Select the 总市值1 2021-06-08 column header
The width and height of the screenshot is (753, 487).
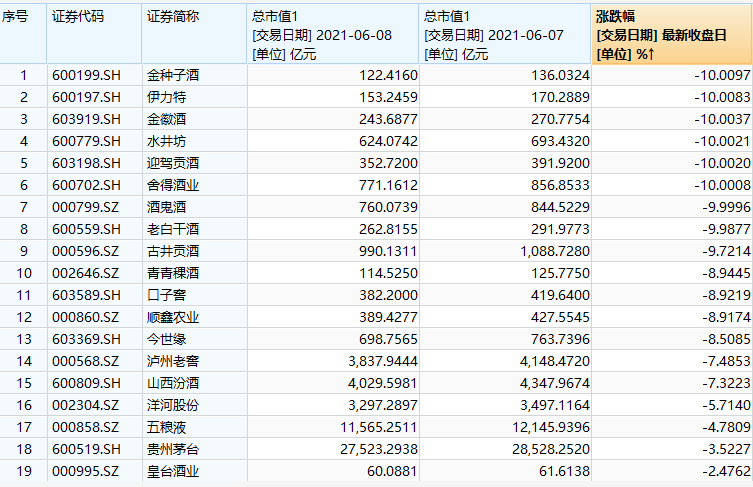tap(333, 34)
